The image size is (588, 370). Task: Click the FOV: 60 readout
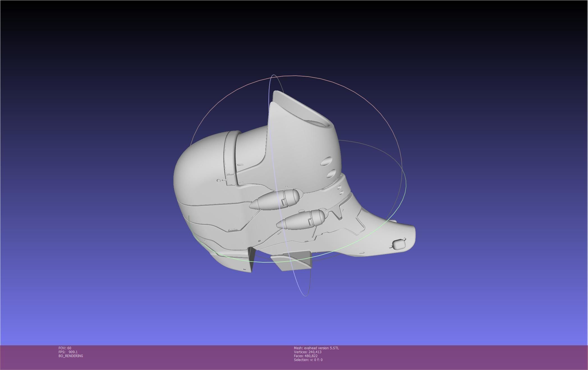pyautogui.click(x=65, y=348)
